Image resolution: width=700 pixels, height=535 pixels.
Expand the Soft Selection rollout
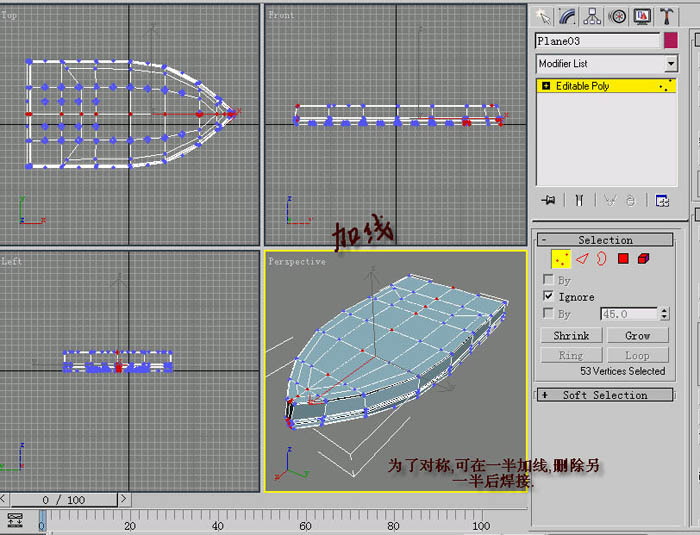pos(605,395)
